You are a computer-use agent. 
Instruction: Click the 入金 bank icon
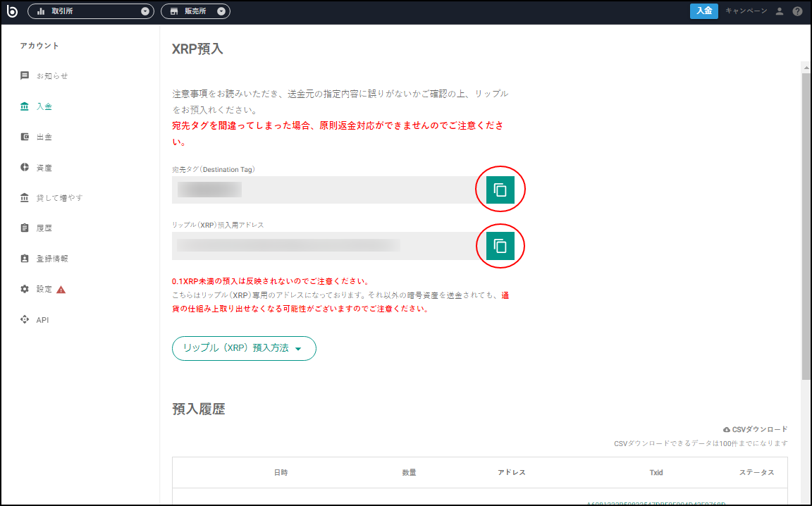point(25,106)
